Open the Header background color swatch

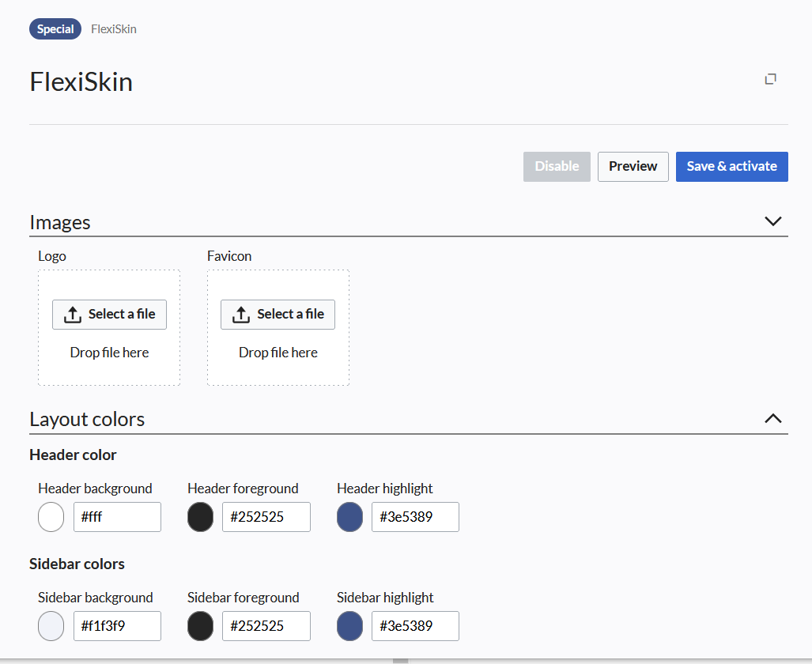51,517
